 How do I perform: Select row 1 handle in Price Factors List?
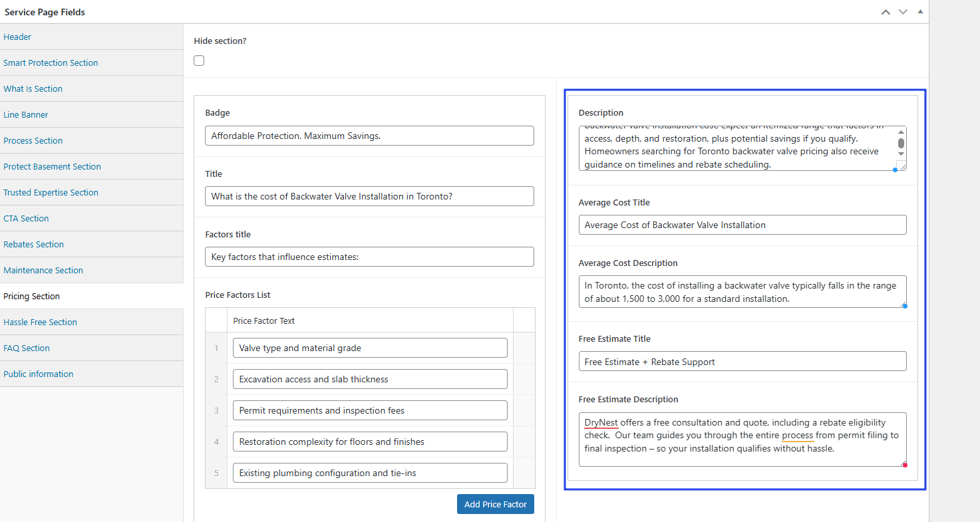(x=216, y=348)
